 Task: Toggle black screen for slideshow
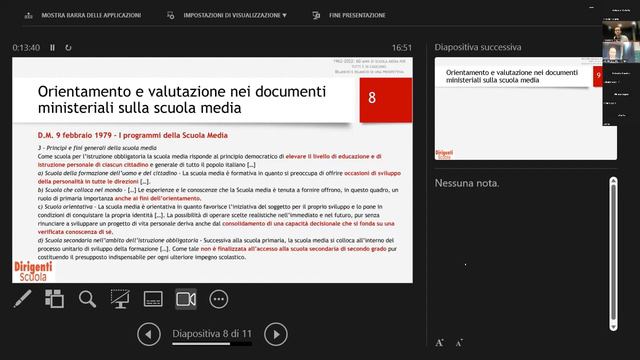[120, 299]
